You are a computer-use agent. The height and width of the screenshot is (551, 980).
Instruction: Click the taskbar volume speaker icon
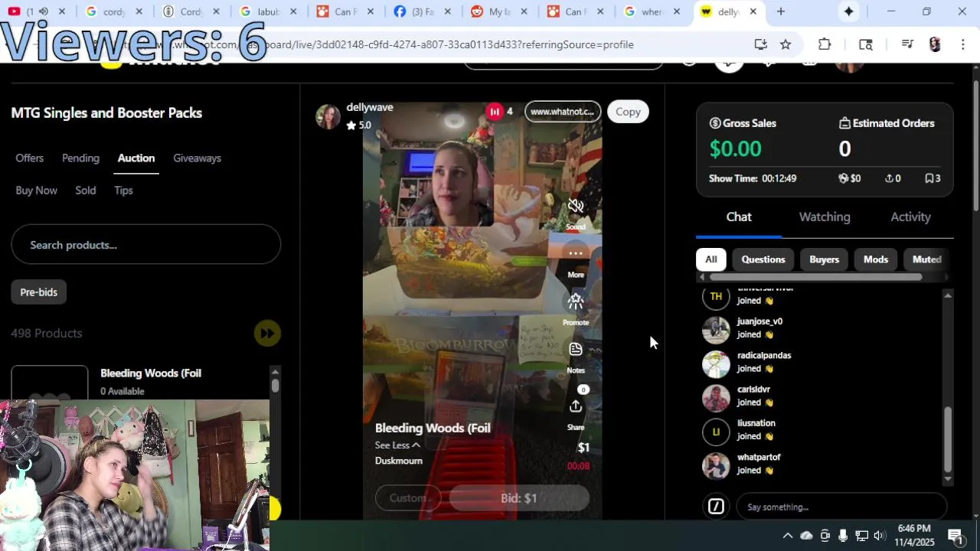click(x=880, y=535)
